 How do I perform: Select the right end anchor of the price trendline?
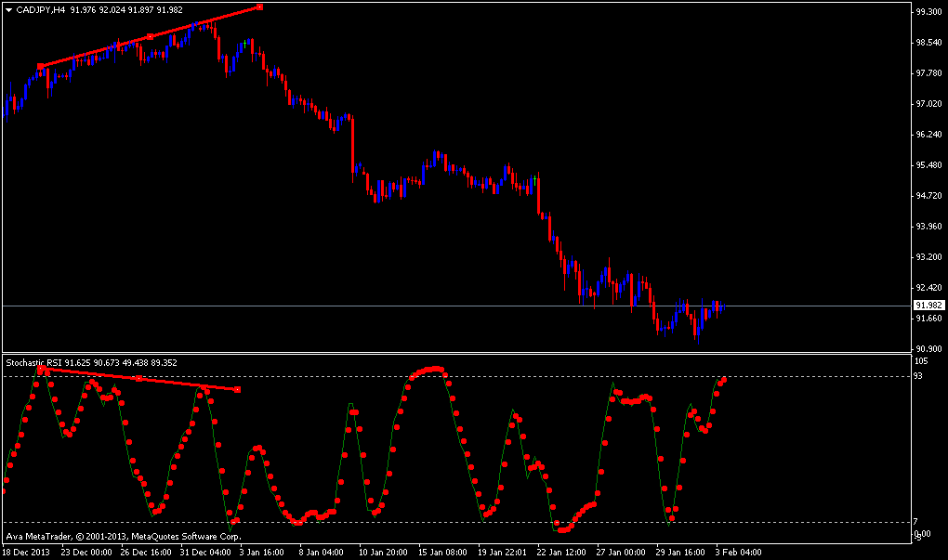click(260, 7)
